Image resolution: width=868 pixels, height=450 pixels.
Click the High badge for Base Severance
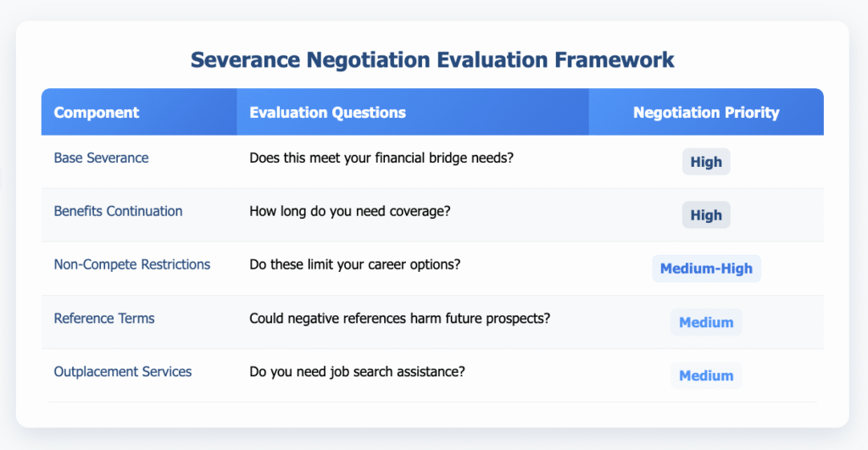705,162
